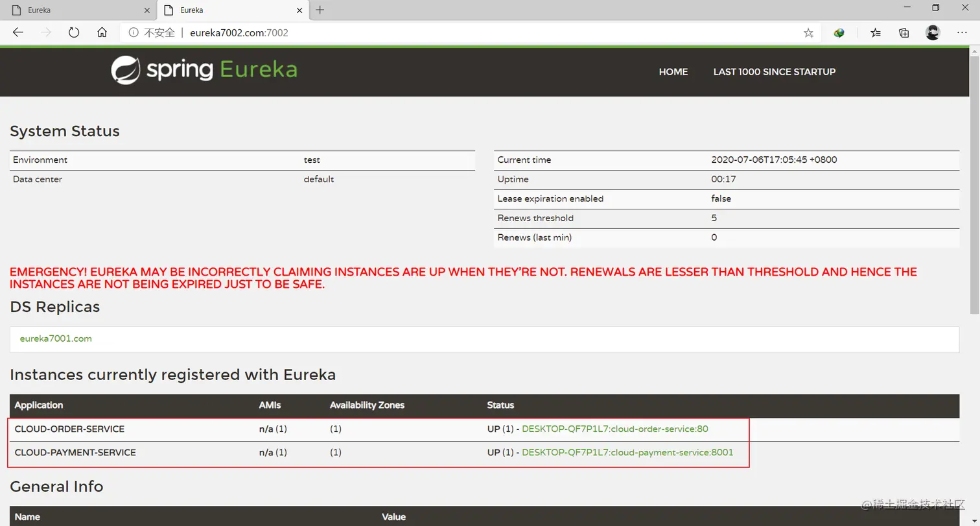Click the spring Eureka logo
This screenshot has width=980, height=526.
(204, 71)
